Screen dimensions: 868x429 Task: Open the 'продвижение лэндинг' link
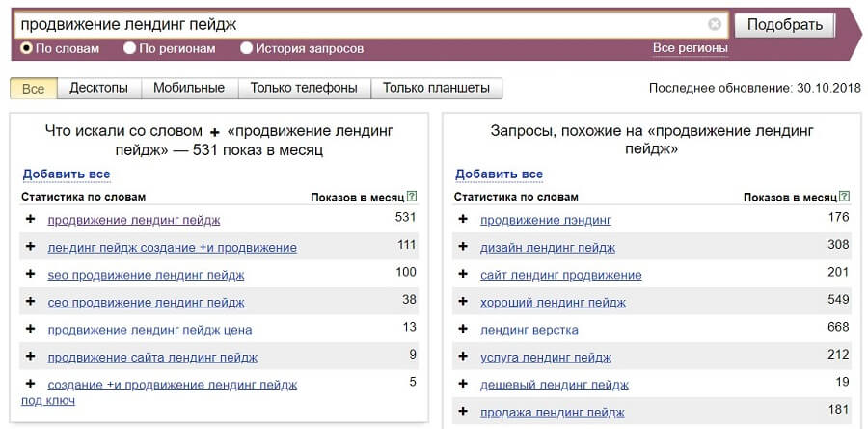click(546, 220)
